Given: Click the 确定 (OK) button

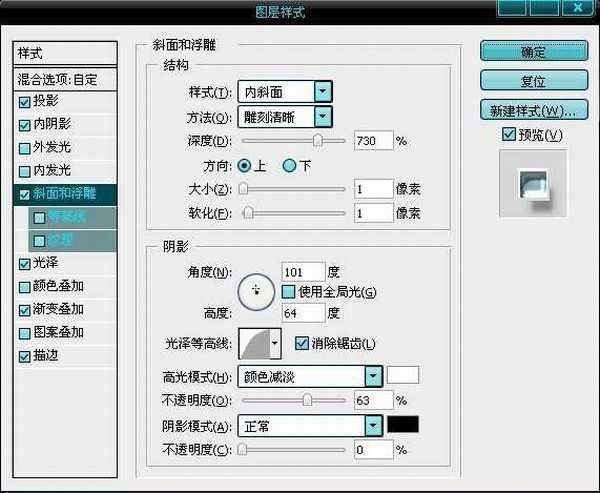Looking at the screenshot, I should coord(533,52).
